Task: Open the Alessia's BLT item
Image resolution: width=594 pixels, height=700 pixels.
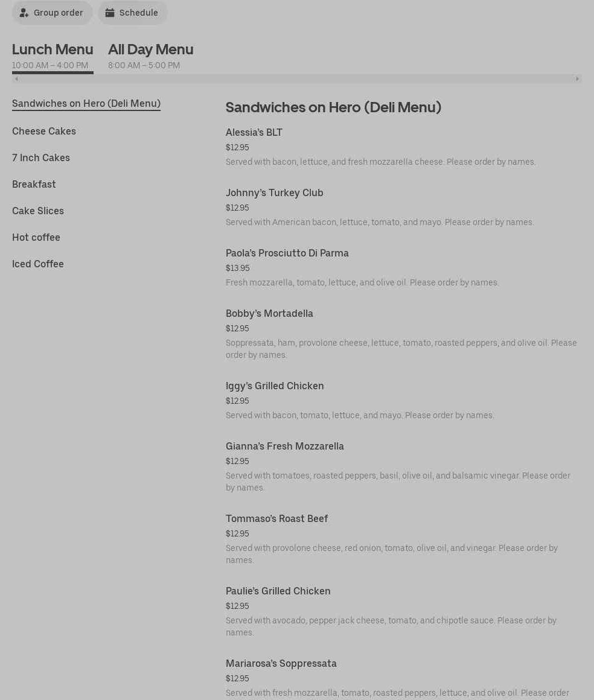Action: (254, 132)
